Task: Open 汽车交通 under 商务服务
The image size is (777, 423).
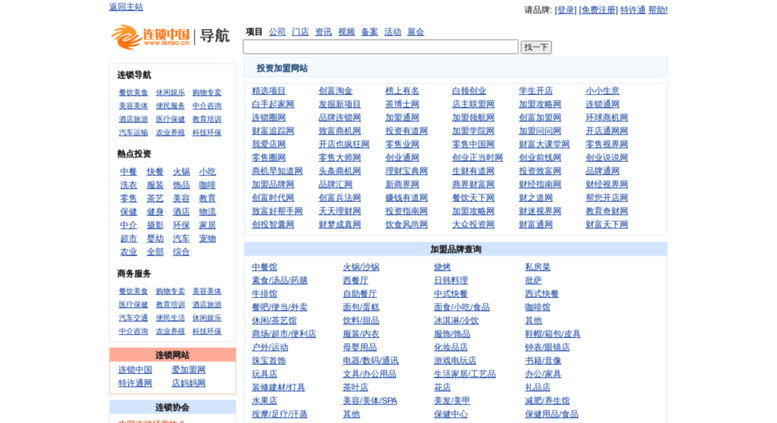Action: pyautogui.click(x=133, y=318)
